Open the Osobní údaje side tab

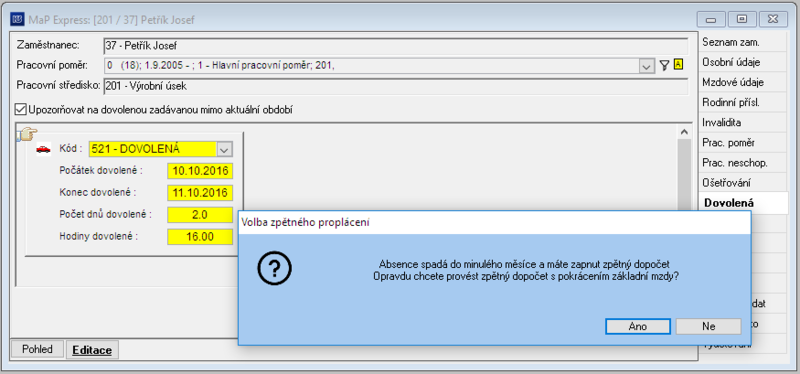pyautogui.click(x=743, y=63)
